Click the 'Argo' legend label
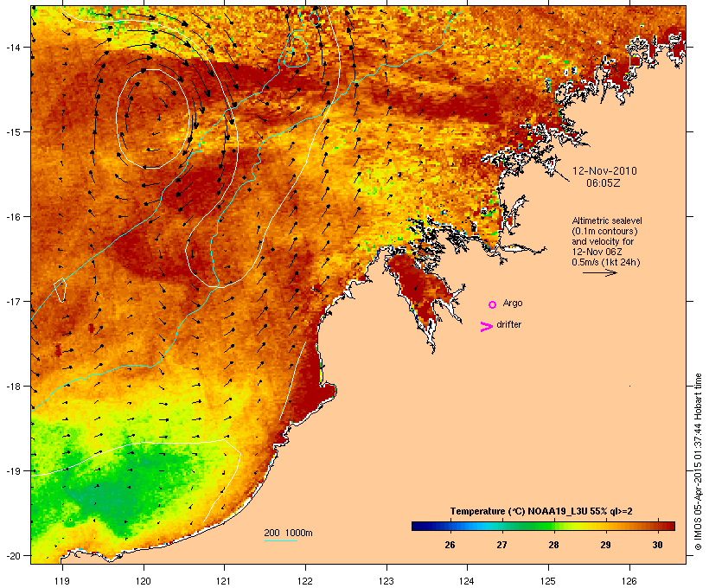Viewport: 709px width, 588px height. coord(513,303)
